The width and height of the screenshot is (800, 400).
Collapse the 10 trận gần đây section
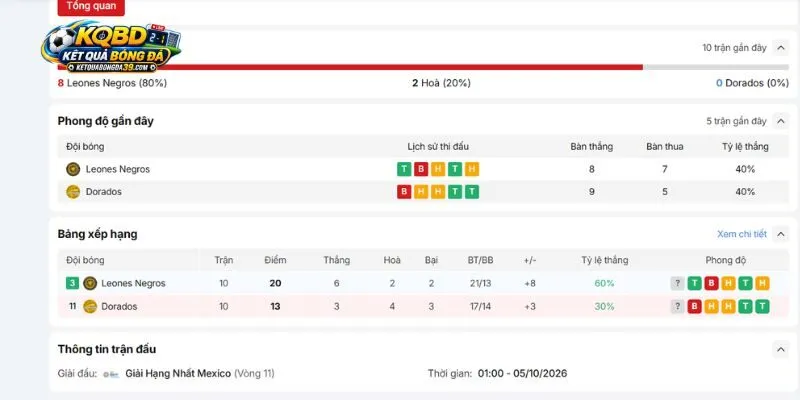point(780,48)
